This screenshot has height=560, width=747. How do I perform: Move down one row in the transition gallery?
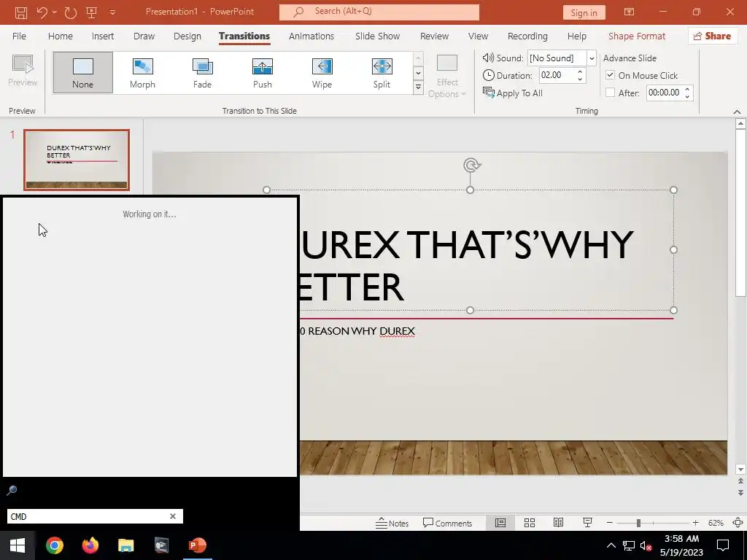[418, 73]
